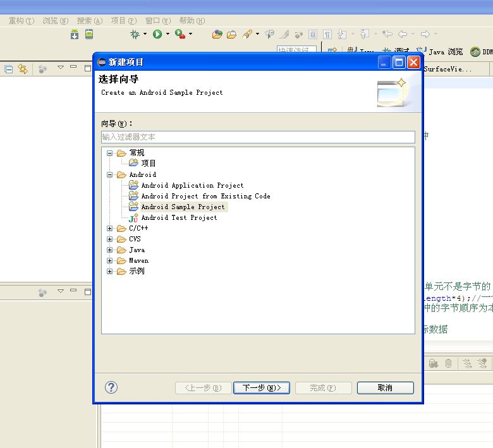Open the 窗口(W) menu

click(158, 21)
